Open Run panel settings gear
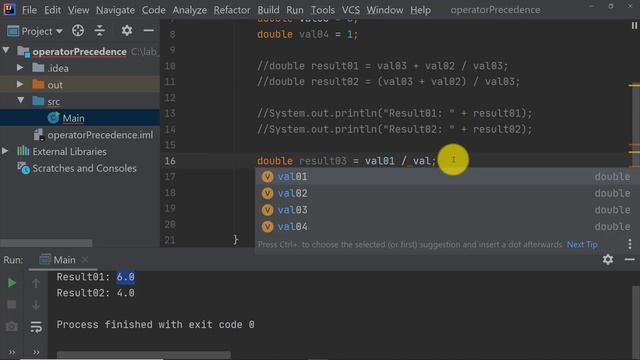The width and height of the screenshot is (640, 360). 608,260
